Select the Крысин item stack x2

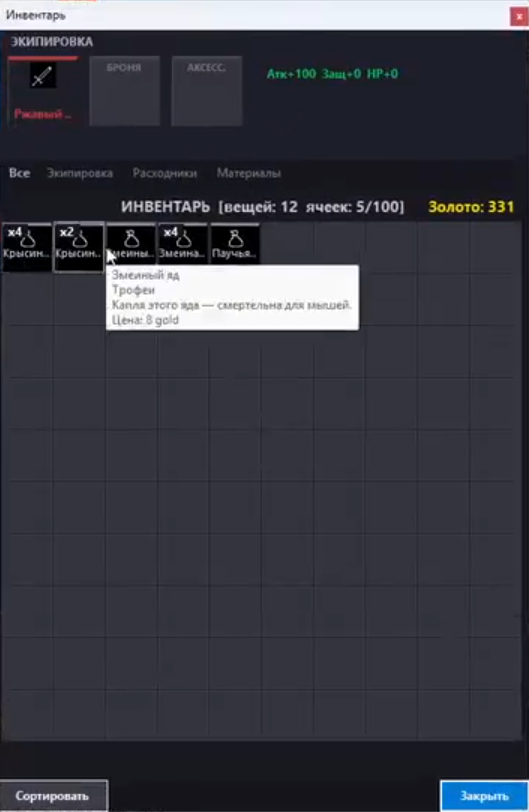79,247
